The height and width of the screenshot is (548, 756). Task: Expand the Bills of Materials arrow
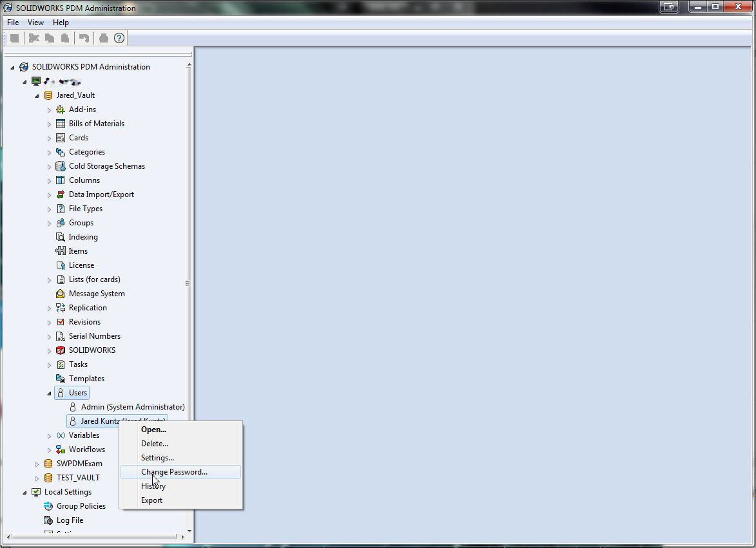click(49, 124)
